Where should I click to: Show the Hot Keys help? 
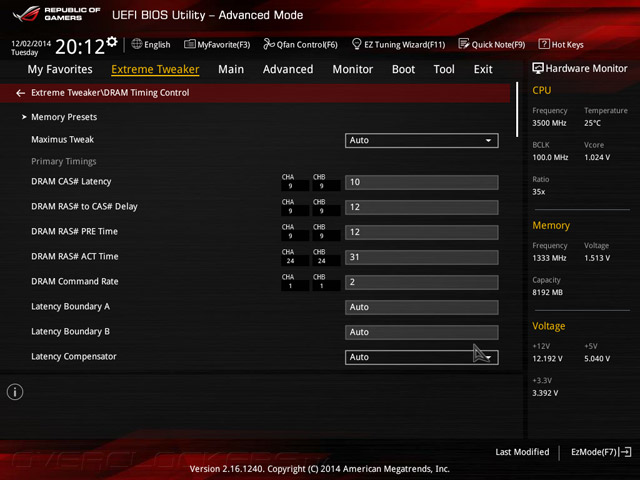(x=561, y=44)
